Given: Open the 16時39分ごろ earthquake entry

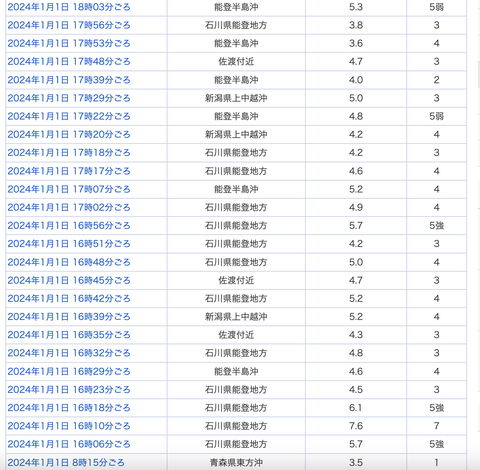Looking at the screenshot, I should coord(69,317).
